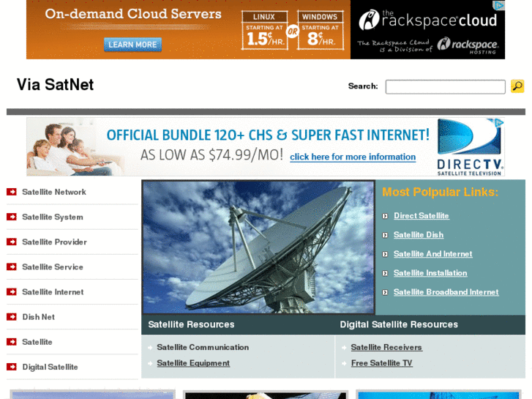Click the arrow bullet beside Satellite Equipment
Viewport: 532px width, 399px height.
(150, 363)
